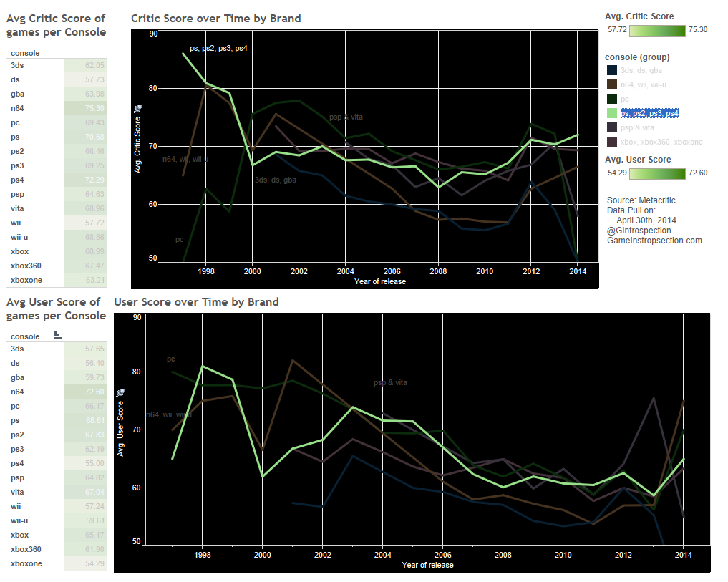Screen dimensions: 728x582
Task: Click the @GIntrospection handle
Action: pyautogui.click(x=639, y=231)
